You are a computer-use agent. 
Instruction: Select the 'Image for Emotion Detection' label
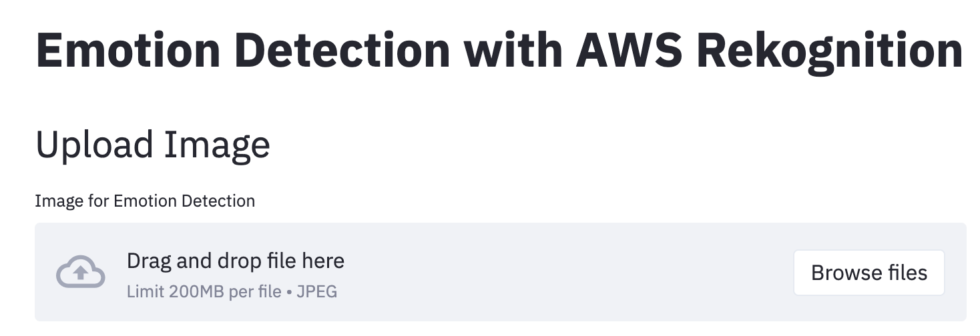145,201
